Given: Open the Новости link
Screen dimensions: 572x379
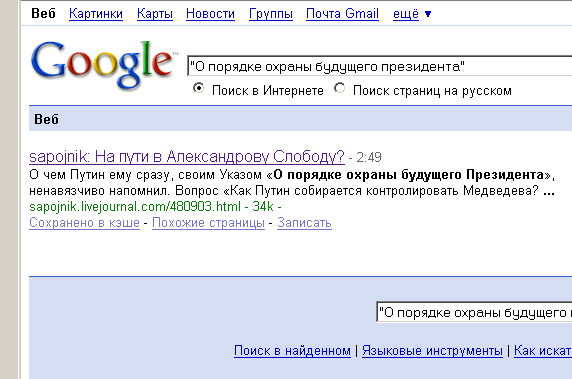Looking at the screenshot, I should [x=210, y=14].
